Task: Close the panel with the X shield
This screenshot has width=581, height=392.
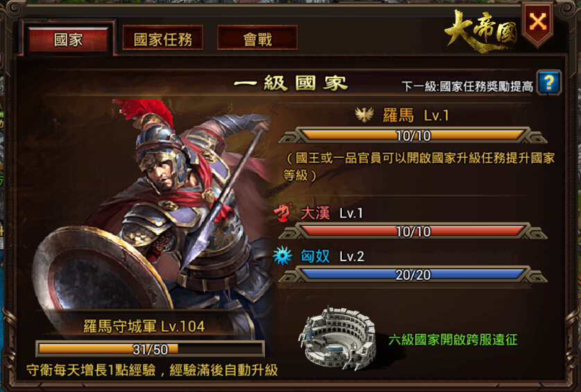Action: click(538, 23)
